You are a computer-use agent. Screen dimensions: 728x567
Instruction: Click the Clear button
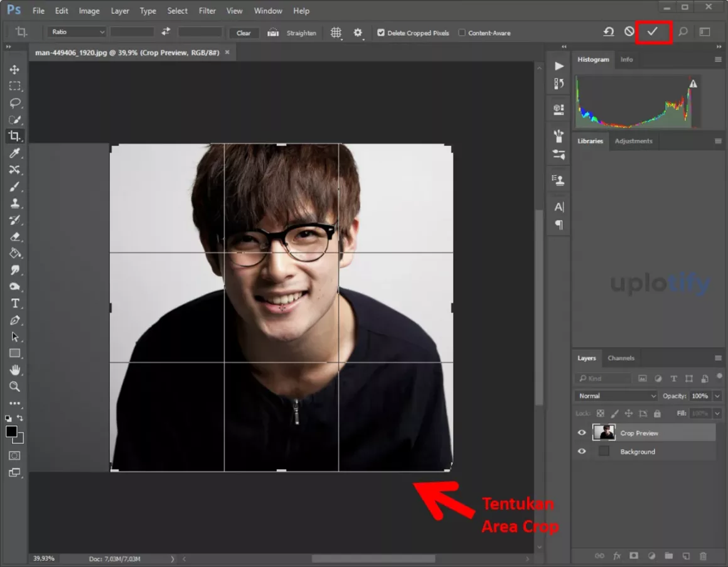244,33
